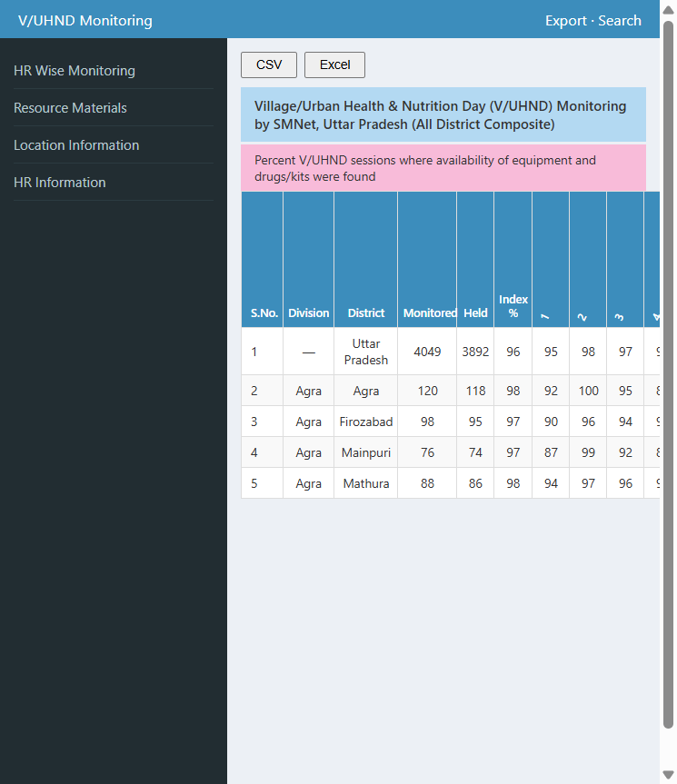The width and height of the screenshot is (677, 784).
Task: Select the Mainpuri district cell
Action: point(366,452)
